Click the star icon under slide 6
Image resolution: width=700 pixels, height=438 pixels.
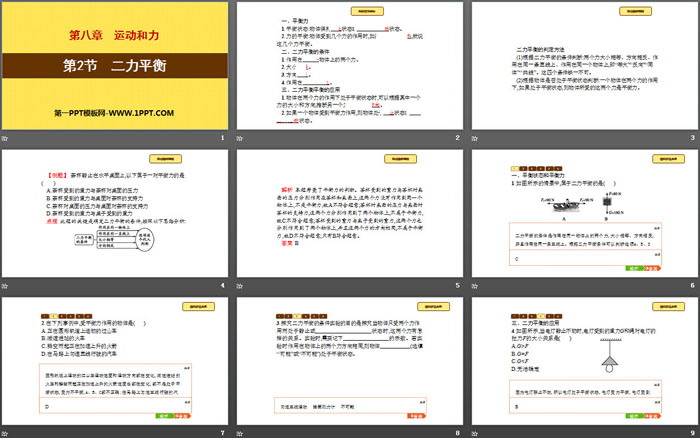(475, 286)
